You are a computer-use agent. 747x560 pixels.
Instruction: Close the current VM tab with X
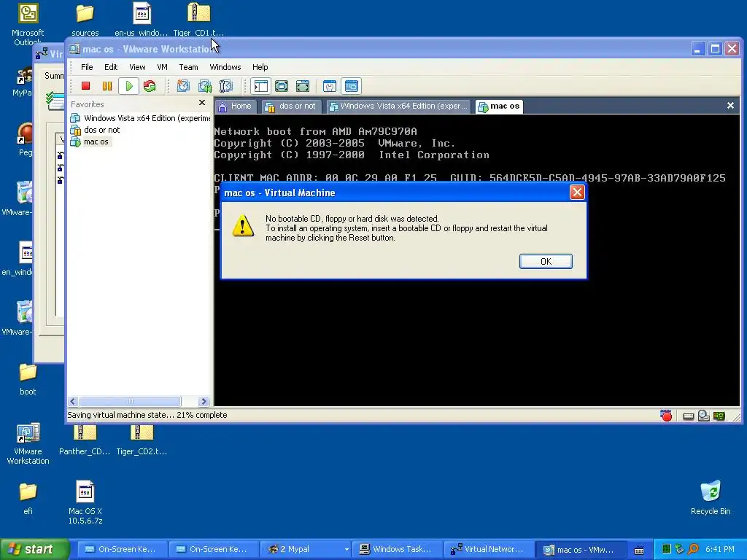point(730,106)
